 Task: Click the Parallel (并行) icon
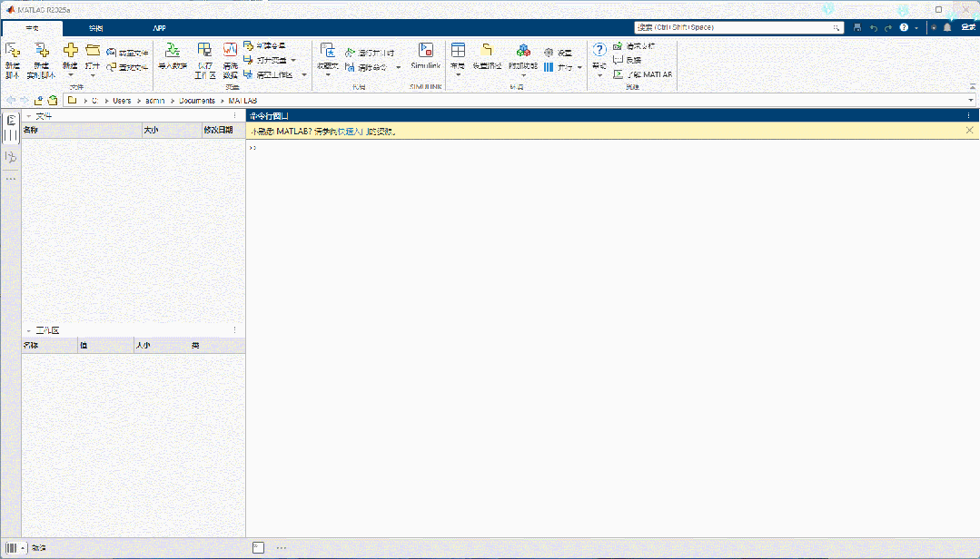pos(548,67)
